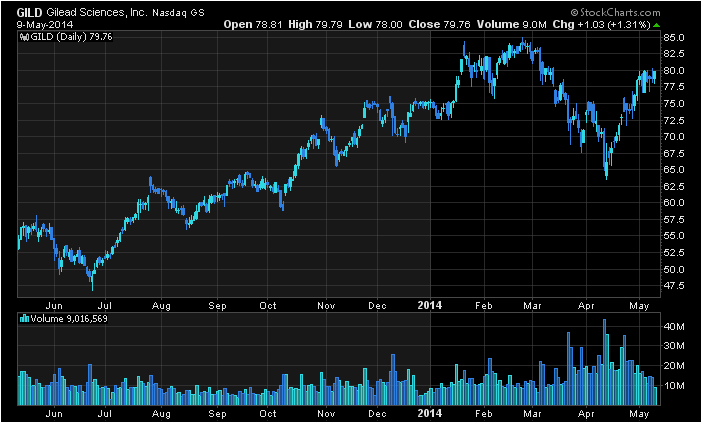This screenshot has width=702, height=423.
Task: Click the 47.5 price axis label
Action: pos(674,286)
